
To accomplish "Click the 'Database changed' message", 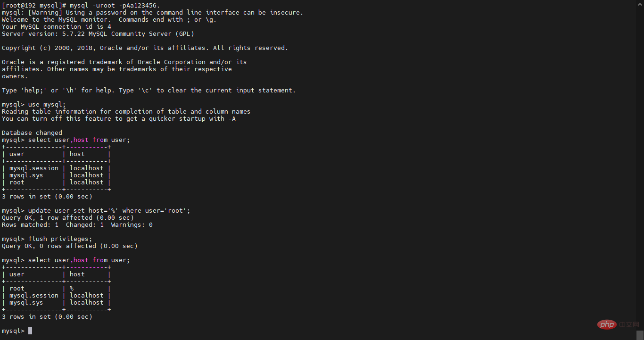I will click(32, 133).
